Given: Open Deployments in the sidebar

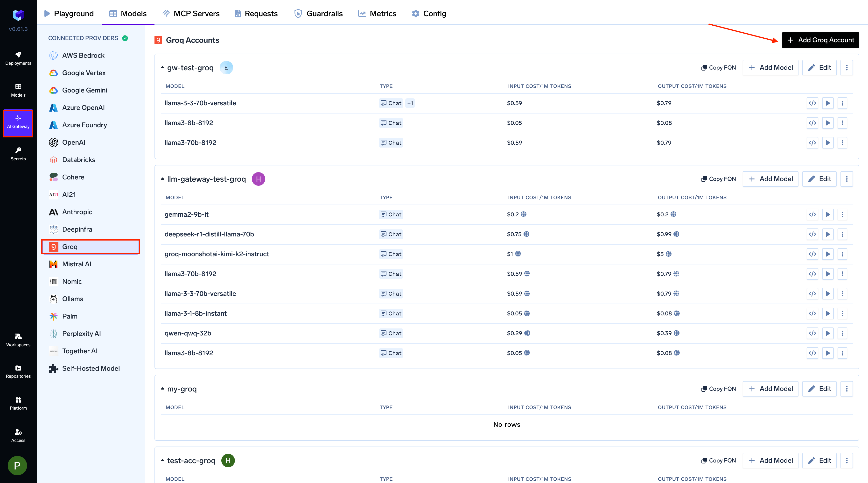Looking at the screenshot, I should click(18, 58).
